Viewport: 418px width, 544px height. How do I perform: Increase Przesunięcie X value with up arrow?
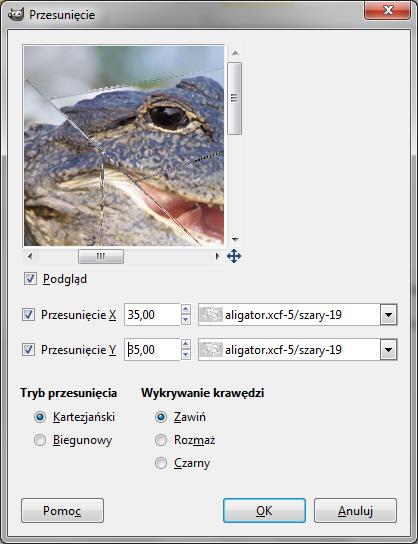coord(186,309)
